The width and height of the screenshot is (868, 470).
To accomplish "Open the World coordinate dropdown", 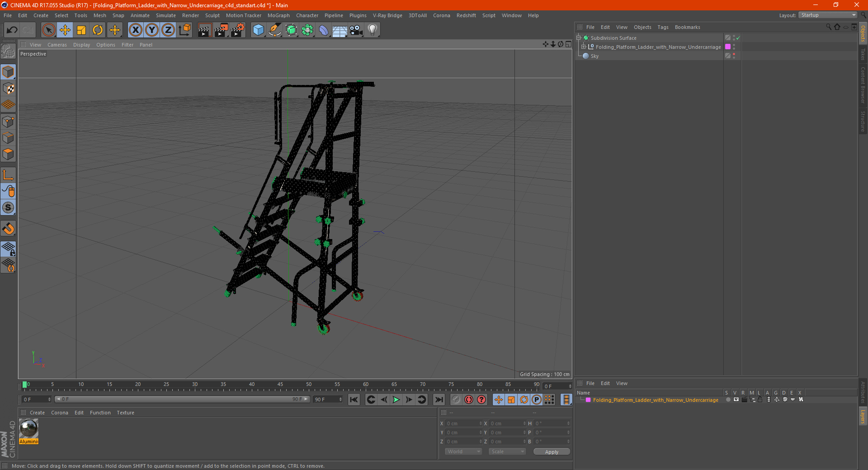I will [x=463, y=451].
